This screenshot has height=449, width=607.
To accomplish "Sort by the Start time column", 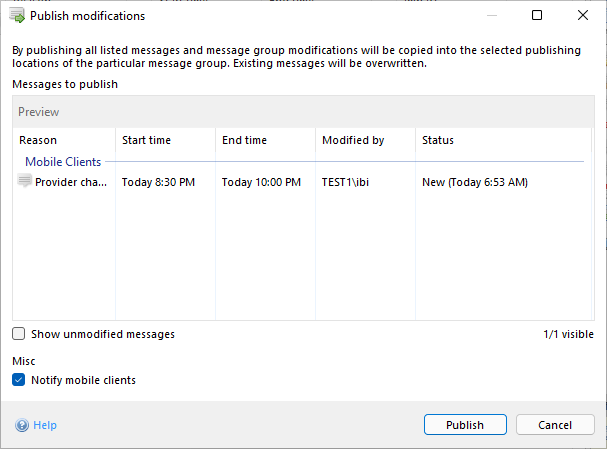I will point(147,140).
